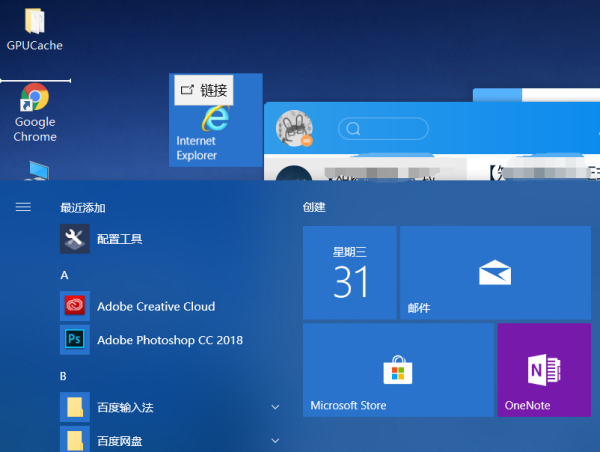Open the GPUCache folder on desktop

pos(34,29)
